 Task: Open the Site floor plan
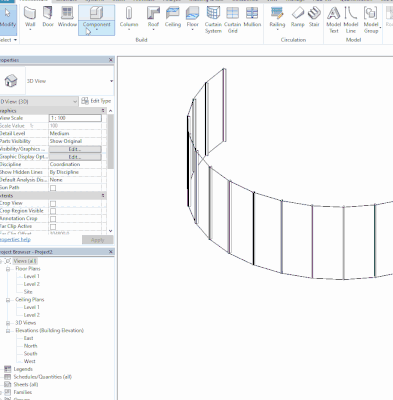[x=28, y=292]
